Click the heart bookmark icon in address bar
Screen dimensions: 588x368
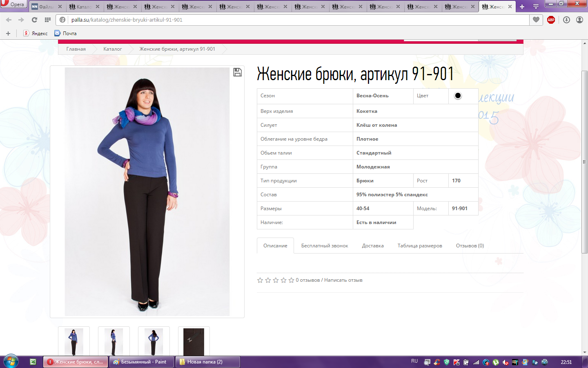(536, 20)
